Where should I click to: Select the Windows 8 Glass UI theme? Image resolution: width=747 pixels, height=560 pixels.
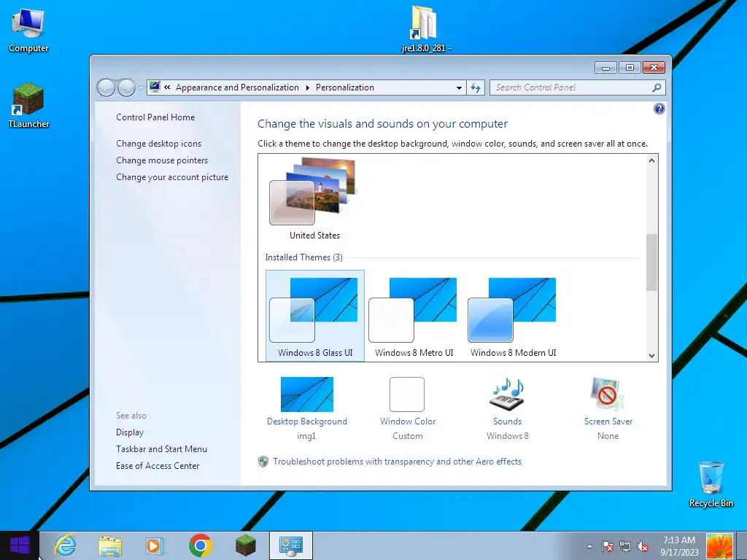315,315
